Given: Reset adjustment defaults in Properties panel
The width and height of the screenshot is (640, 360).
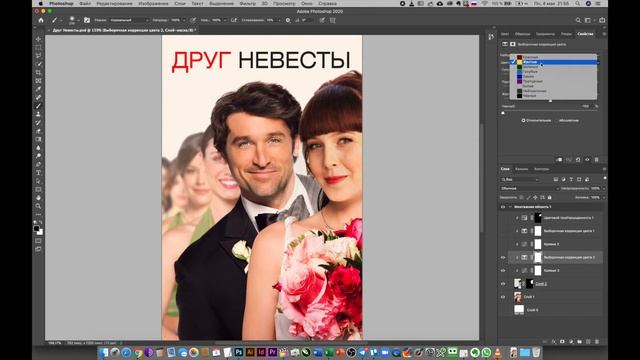Looking at the screenshot, I should point(578,160).
